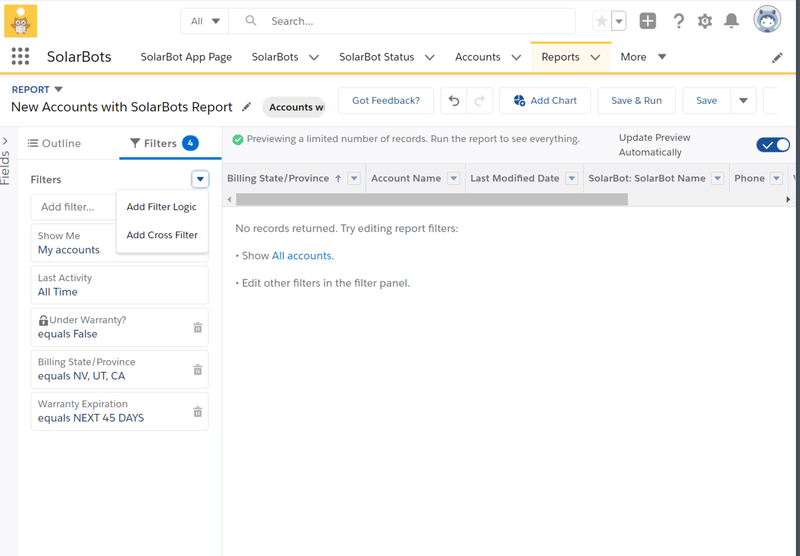This screenshot has width=800, height=556.
Task: Close the Filters options dropdown arrow
Action: tap(200, 179)
